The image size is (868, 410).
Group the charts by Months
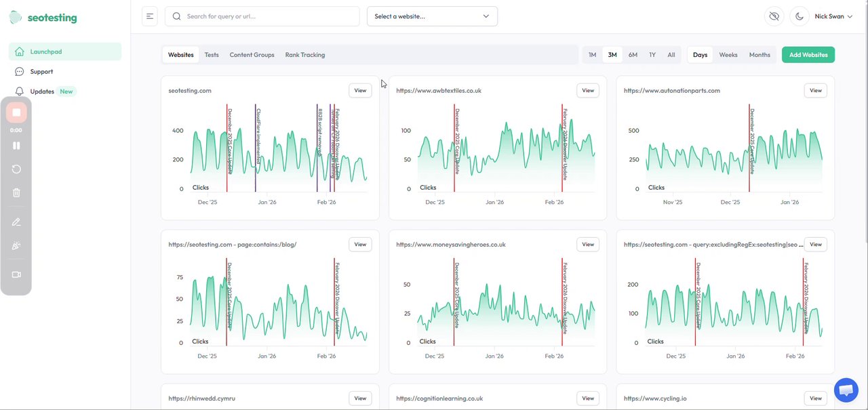click(x=759, y=55)
